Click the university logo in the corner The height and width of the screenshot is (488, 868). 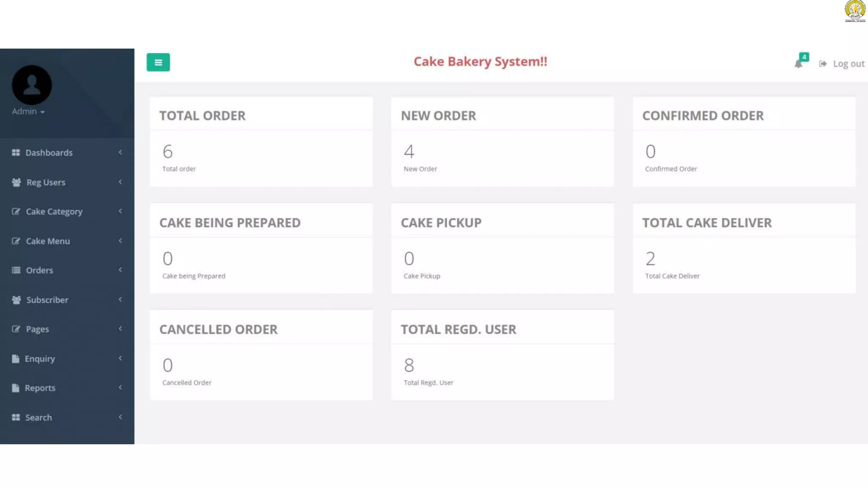[855, 11]
